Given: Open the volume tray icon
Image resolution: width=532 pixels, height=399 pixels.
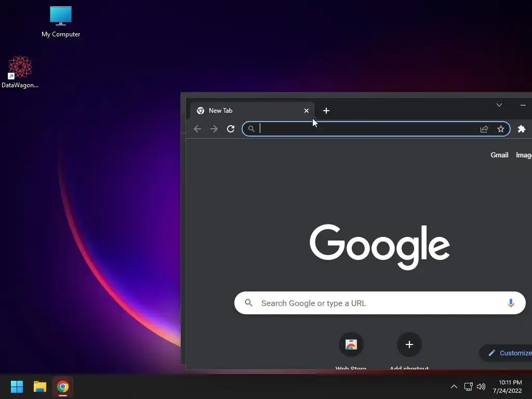Looking at the screenshot, I should tap(481, 387).
